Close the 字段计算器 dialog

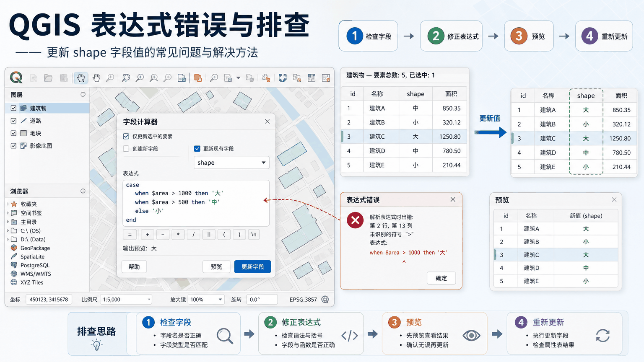click(x=267, y=122)
